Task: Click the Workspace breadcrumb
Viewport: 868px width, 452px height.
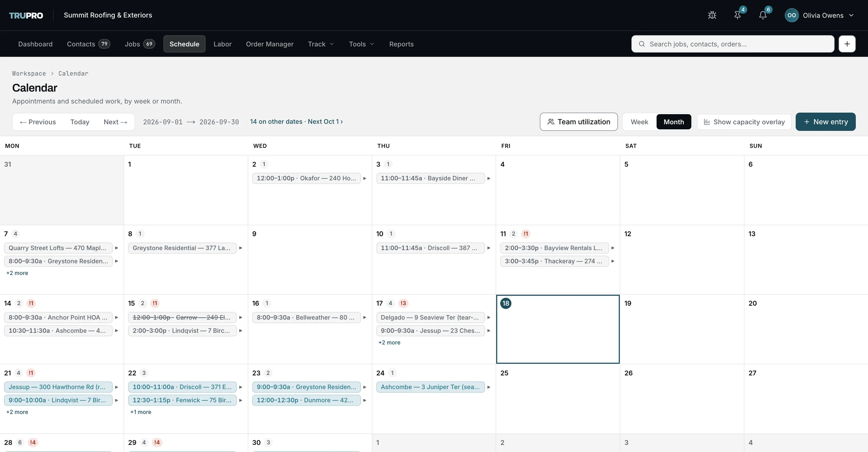Action: [29, 73]
